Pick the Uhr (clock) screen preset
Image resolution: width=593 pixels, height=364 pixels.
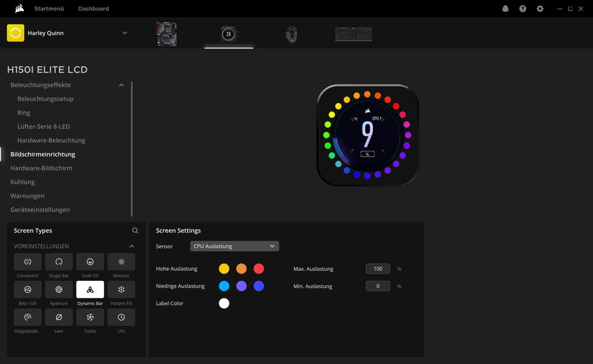point(121,317)
